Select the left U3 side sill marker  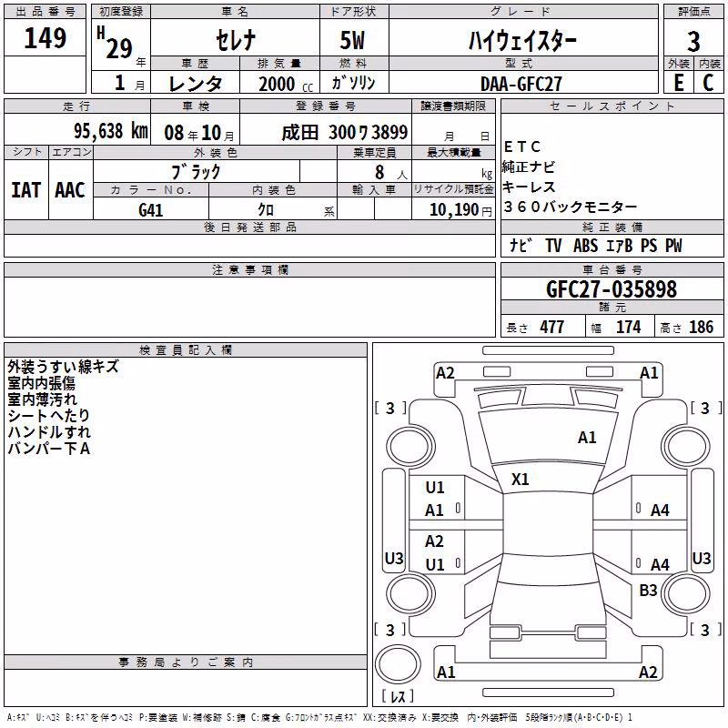click(x=394, y=558)
